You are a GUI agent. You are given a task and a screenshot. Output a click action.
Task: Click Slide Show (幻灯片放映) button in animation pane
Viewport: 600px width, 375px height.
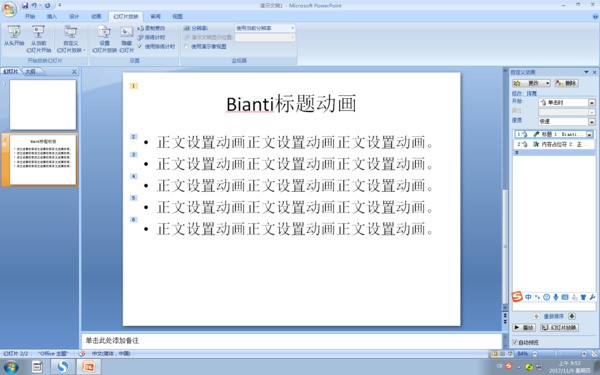pyautogui.click(x=559, y=328)
